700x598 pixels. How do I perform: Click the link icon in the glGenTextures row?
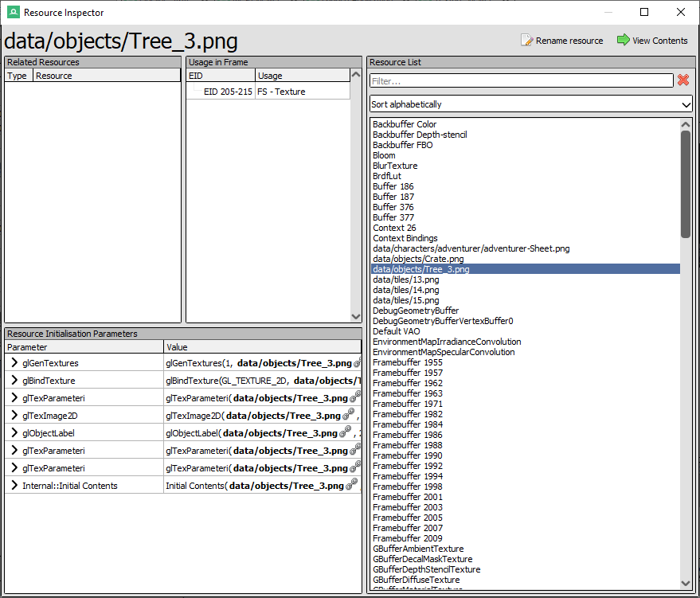click(357, 363)
